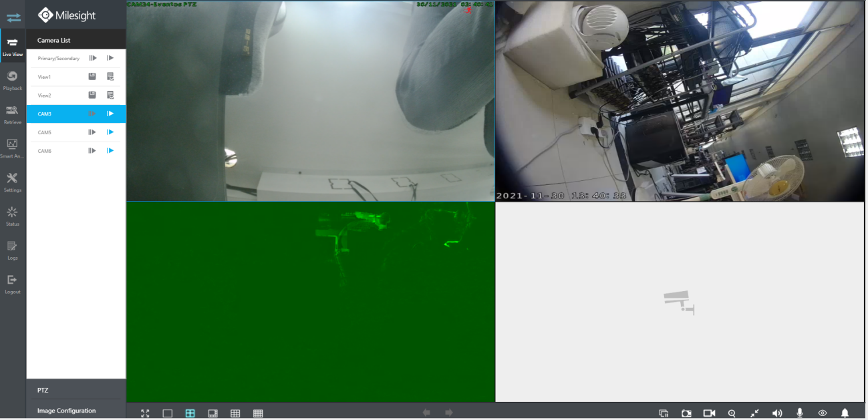This screenshot has width=868, height=420.
Task: Select the green night-vision camera pane
Action: (311, 302)
